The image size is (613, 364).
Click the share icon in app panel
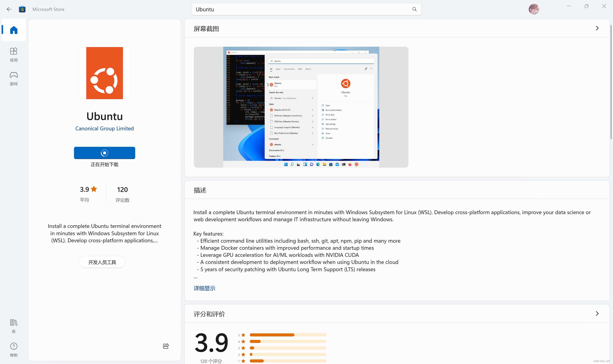pos(166,346)
